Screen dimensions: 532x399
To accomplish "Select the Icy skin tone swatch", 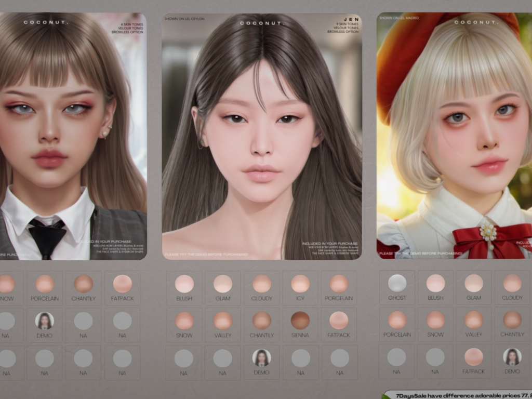I will pyautogui.click(x=300, y=284).
